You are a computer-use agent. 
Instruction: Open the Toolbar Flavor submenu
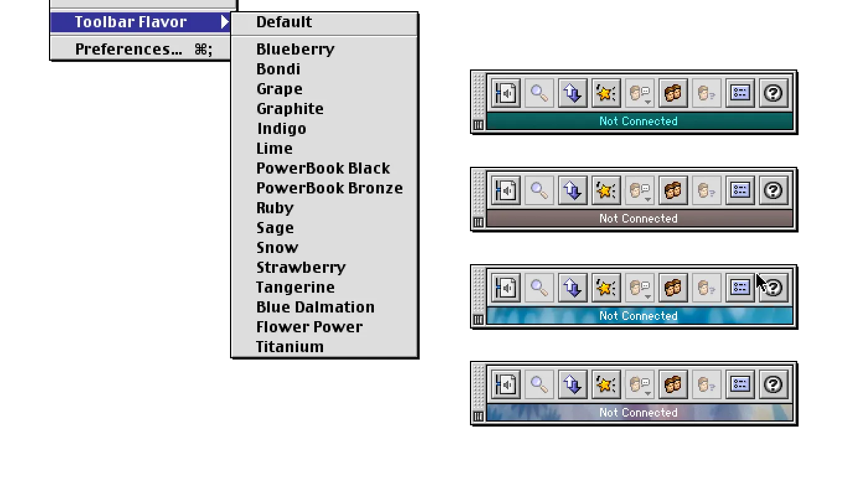point(141,22)
